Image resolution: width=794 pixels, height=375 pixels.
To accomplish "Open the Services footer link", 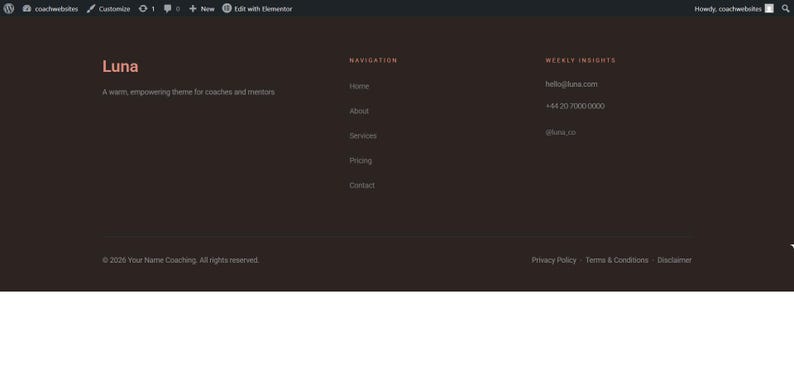I will [363, 136].
